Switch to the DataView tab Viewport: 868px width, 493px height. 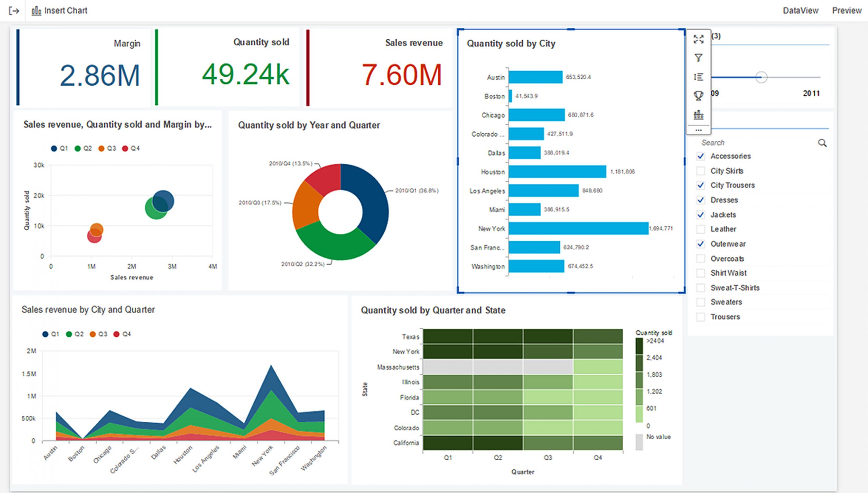(802, 11)
